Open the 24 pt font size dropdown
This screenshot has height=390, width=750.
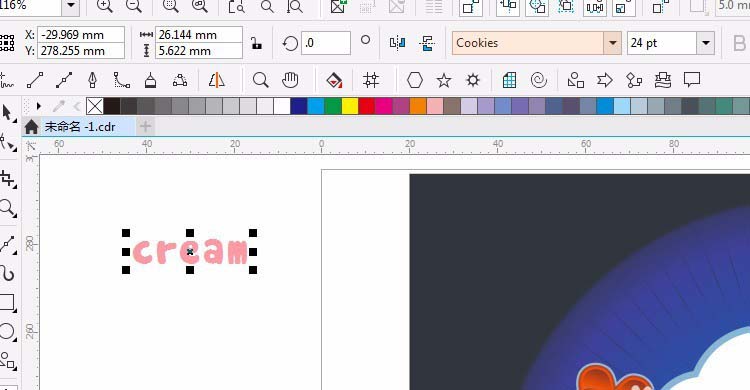click(706, 43)
